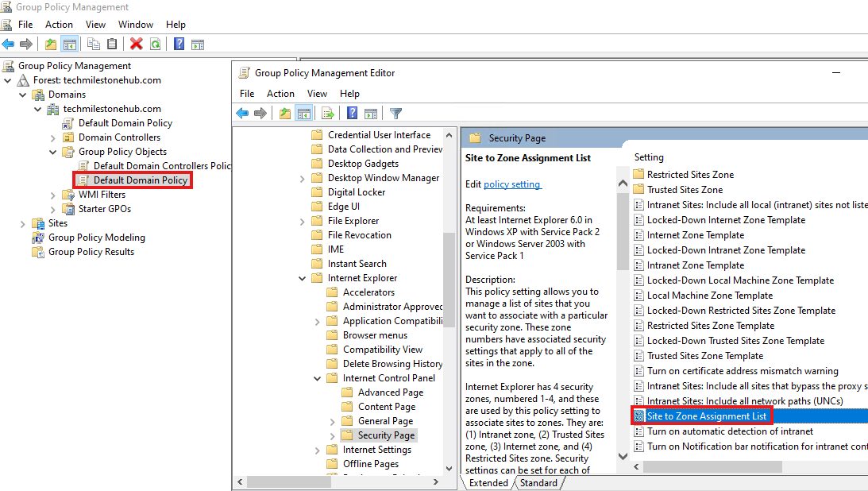Click the Back arrow in Group Policy Management Editor toolbar
The image size is (868, 491).
[x=242, y=114]
